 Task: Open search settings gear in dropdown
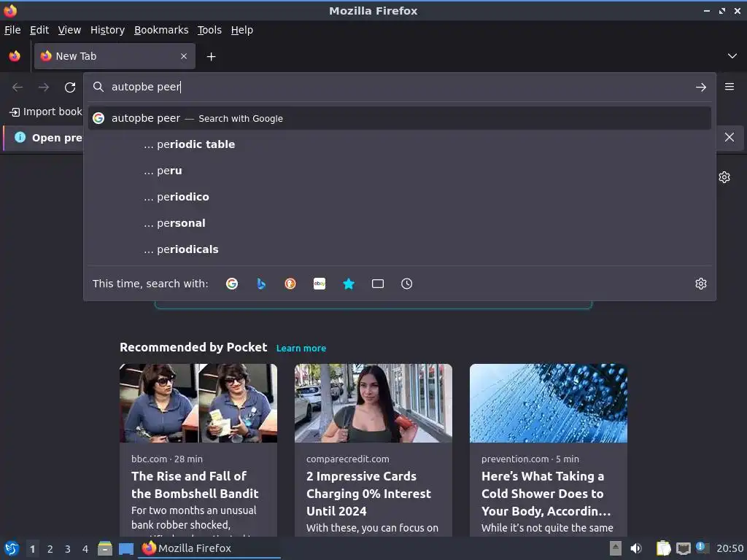click(701, 284)
